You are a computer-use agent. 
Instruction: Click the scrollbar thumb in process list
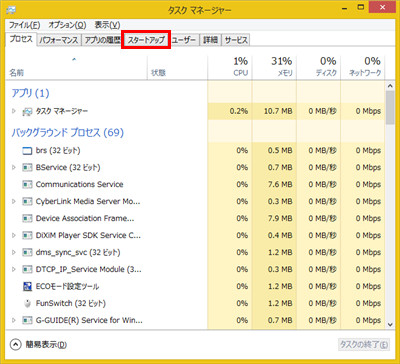tap(390, 107)
